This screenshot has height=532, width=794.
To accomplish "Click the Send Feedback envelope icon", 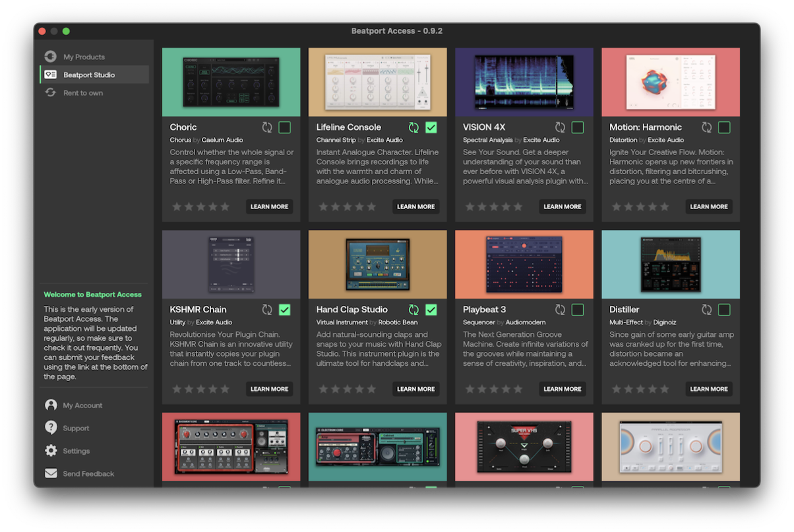I will pos(51,473).
